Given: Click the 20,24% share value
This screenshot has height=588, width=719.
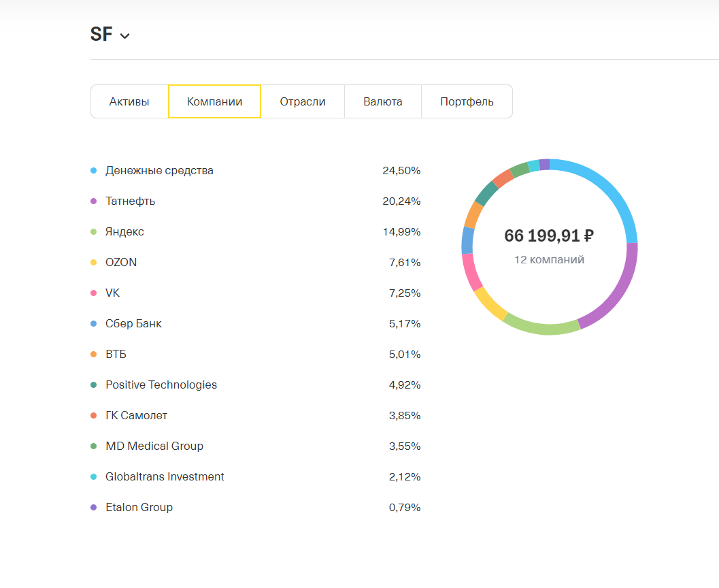Looking at the screenshot, I should [x=401, y=201].
